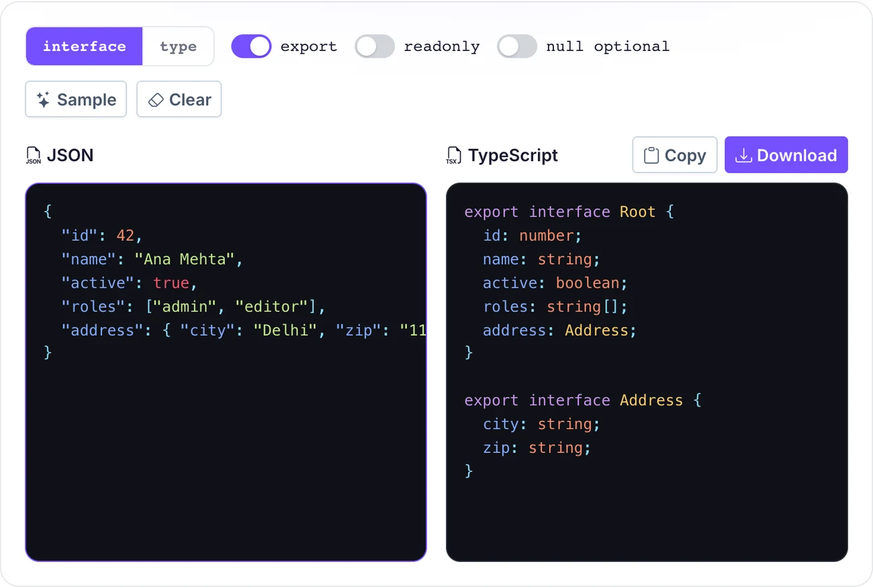Click the TSX file icon
The height and width of the screenshot is (588, 873).
coord(454,156)
